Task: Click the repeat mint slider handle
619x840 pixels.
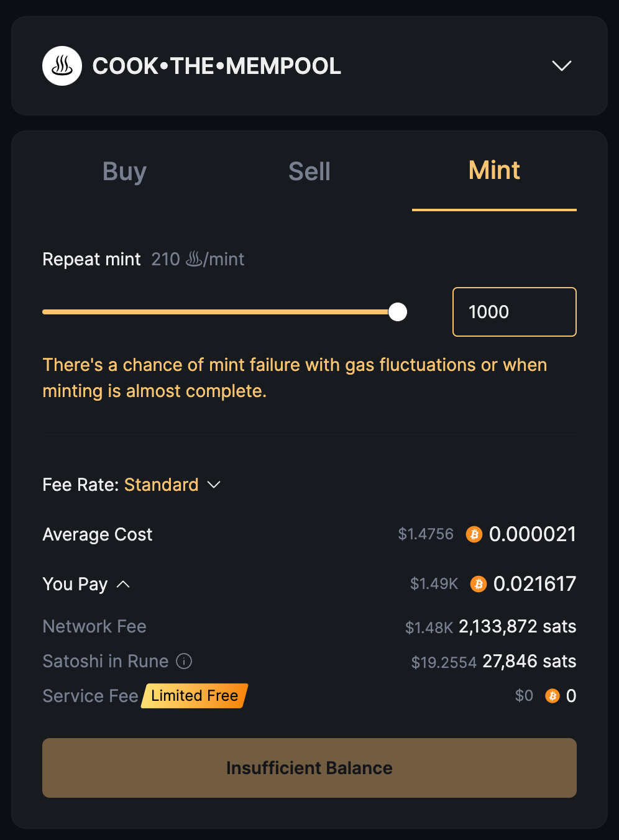Action: [398, 312]
